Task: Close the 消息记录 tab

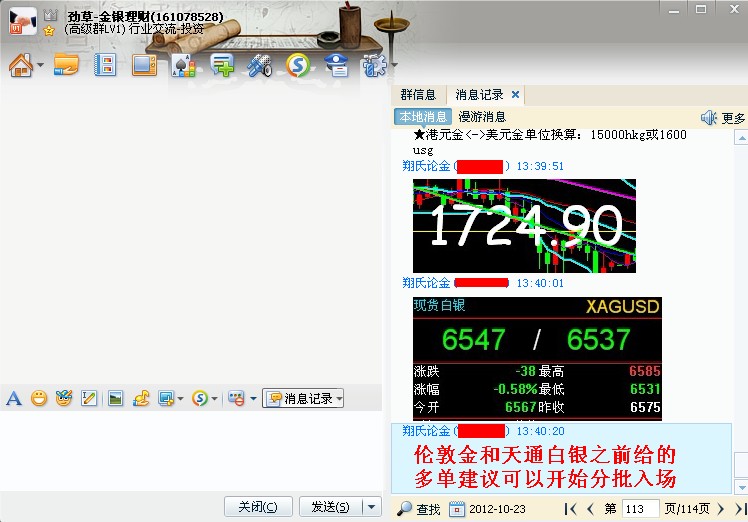Action: coord(515,95)
